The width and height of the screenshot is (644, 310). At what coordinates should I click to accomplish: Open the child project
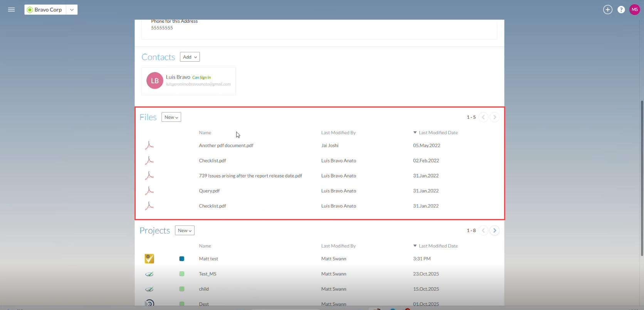(x=204, y=289)
